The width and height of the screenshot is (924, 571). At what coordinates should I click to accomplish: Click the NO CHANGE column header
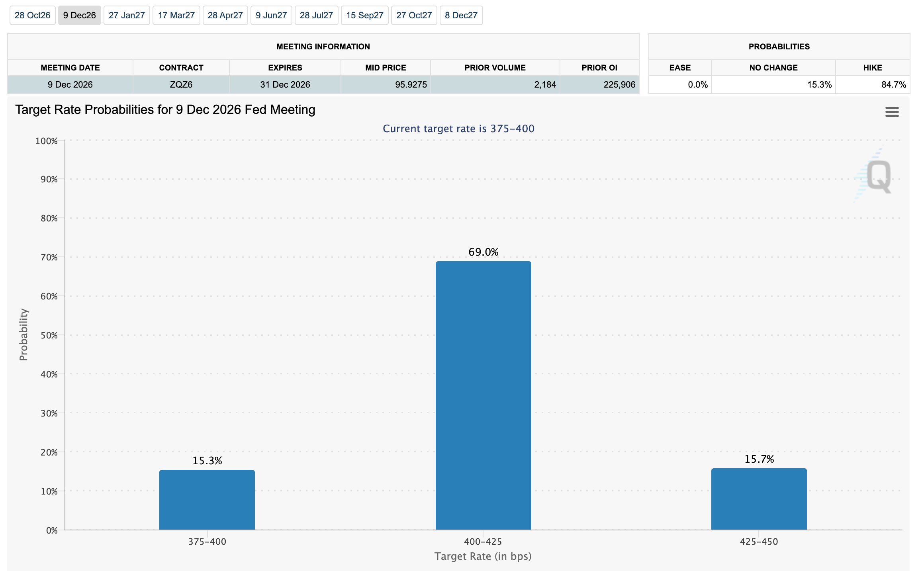[773, 68]
